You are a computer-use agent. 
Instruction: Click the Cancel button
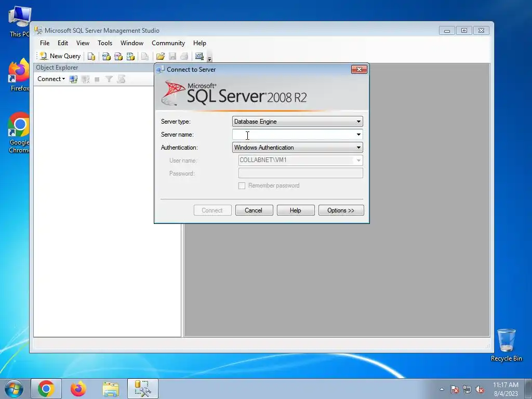(254, 210)
